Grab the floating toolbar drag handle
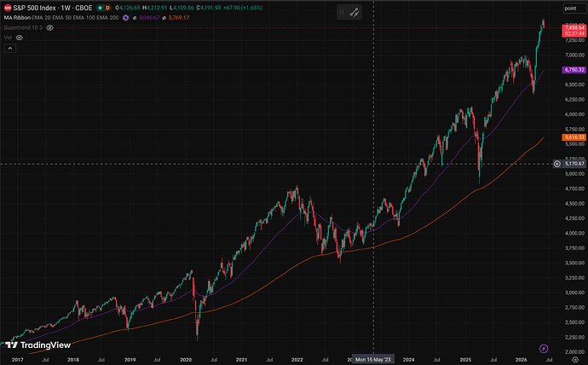 342,13
